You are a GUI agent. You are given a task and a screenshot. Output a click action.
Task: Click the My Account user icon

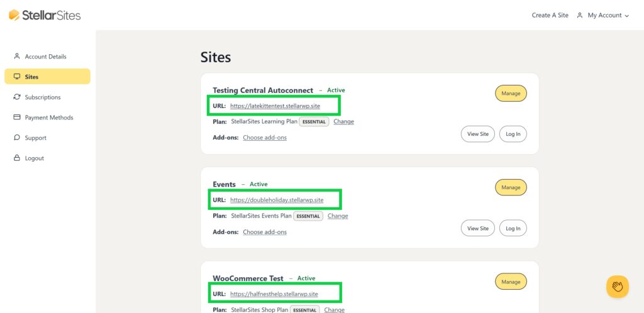579,15
